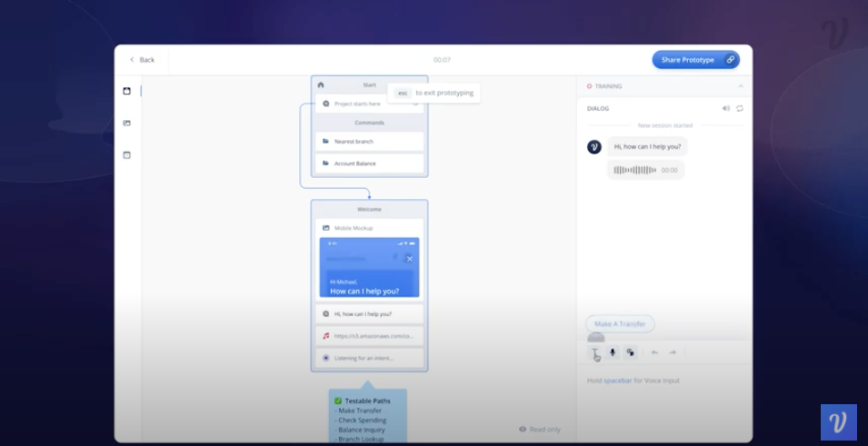The width and height of the screenshot is (868, 446).
Task: Click the folder icon next to Nearest branch
Action: click(x=325, y=141)
